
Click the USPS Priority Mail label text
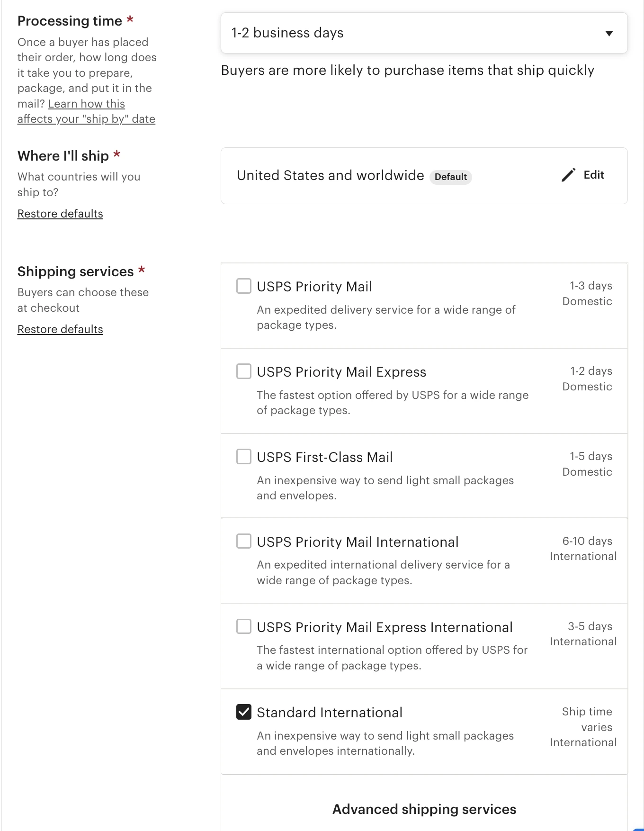click(x=314, y=287)
